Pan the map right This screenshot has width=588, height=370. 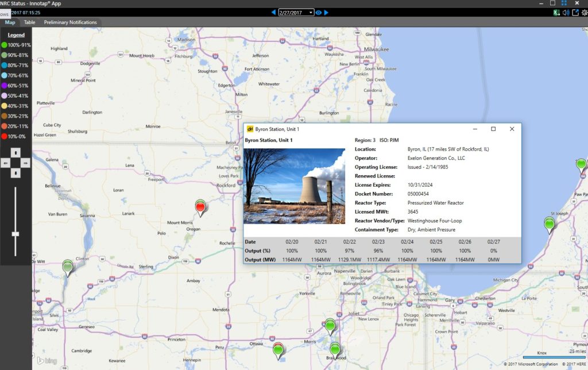(25, 163)
